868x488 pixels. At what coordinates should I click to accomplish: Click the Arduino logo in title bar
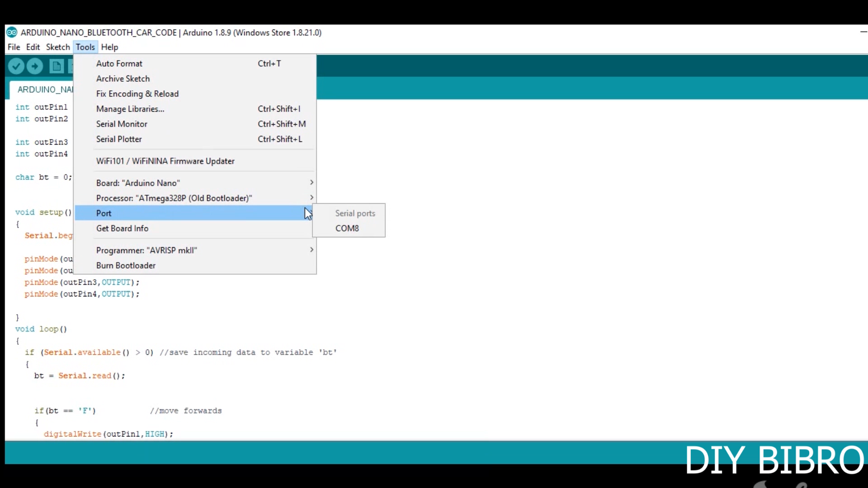(11, 33)
